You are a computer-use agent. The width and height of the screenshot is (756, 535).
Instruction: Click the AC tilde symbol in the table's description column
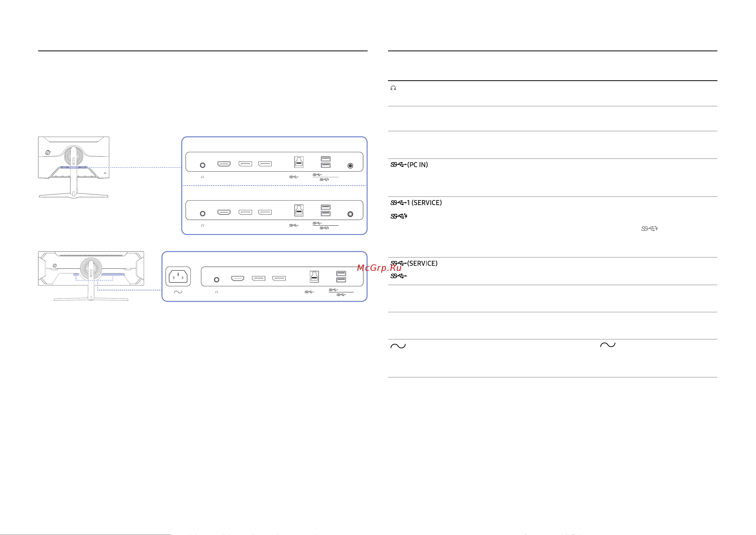point(607,345)
